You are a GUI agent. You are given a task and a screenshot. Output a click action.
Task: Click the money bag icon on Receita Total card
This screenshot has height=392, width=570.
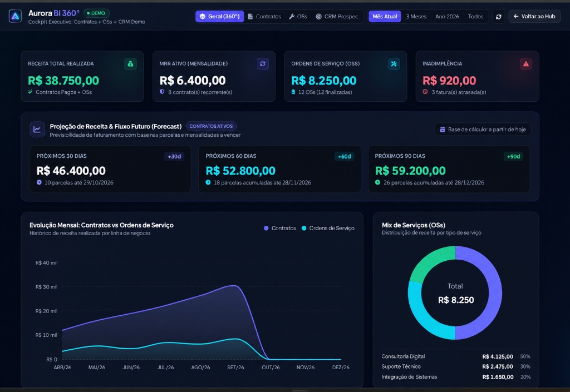[x=130, y=64]
